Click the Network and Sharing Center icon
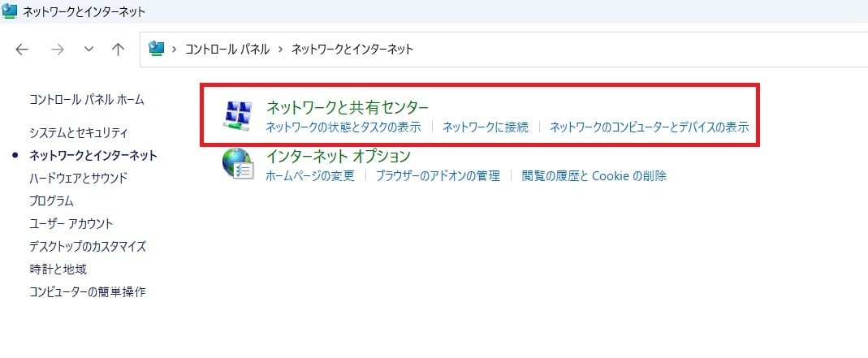 tap(237, 116)
